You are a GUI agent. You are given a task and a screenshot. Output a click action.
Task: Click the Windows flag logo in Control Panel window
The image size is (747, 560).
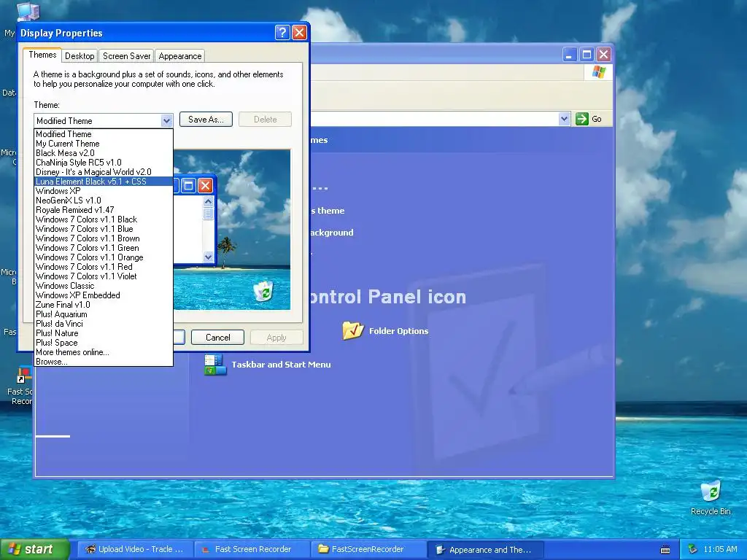coord(598,72)
